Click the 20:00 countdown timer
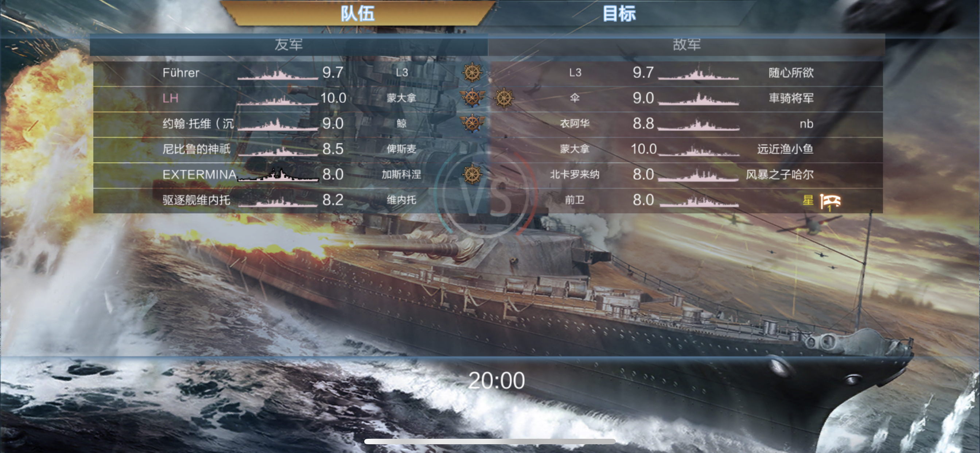 (497, 380)
